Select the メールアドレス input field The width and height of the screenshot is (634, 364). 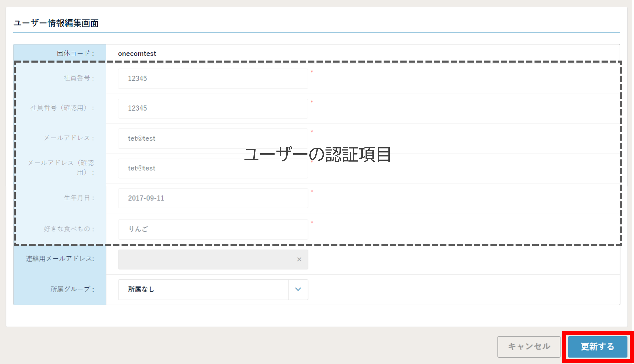tap(213, 138)
